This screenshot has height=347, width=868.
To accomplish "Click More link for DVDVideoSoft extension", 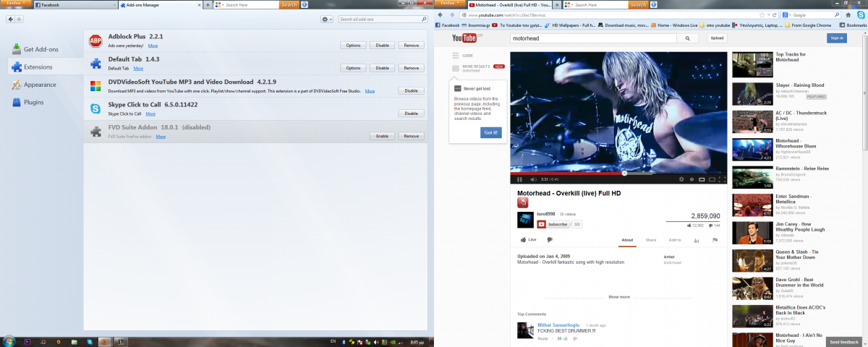I will pyautogui.click(x=370, y=91).
